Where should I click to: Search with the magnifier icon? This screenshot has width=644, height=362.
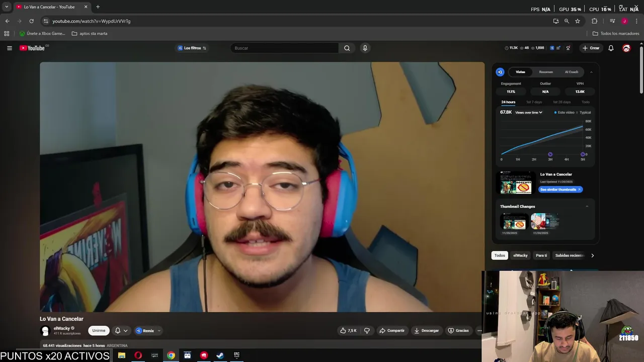pyautogui.click(x=347, y=48)
